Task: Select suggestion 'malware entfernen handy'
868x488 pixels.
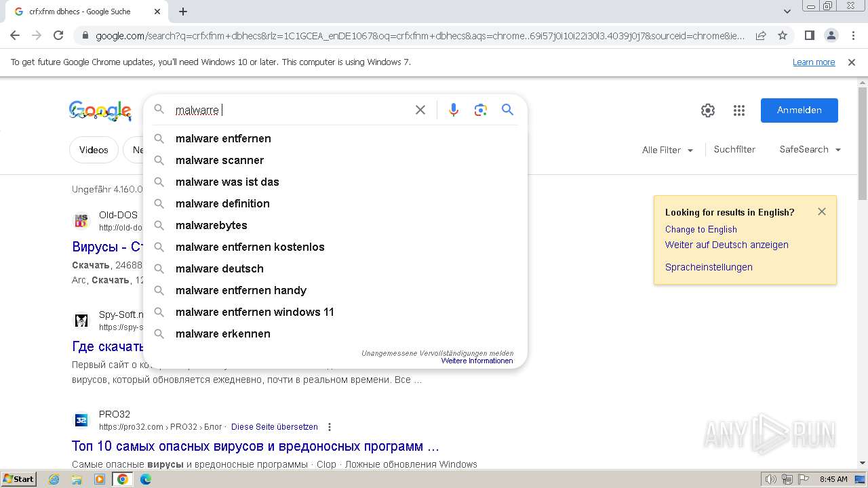Action: (335, 290)
